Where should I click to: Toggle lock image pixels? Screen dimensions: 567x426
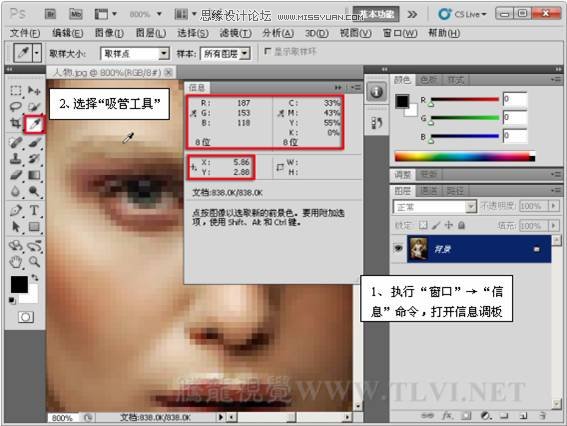[x=436, y=226]
